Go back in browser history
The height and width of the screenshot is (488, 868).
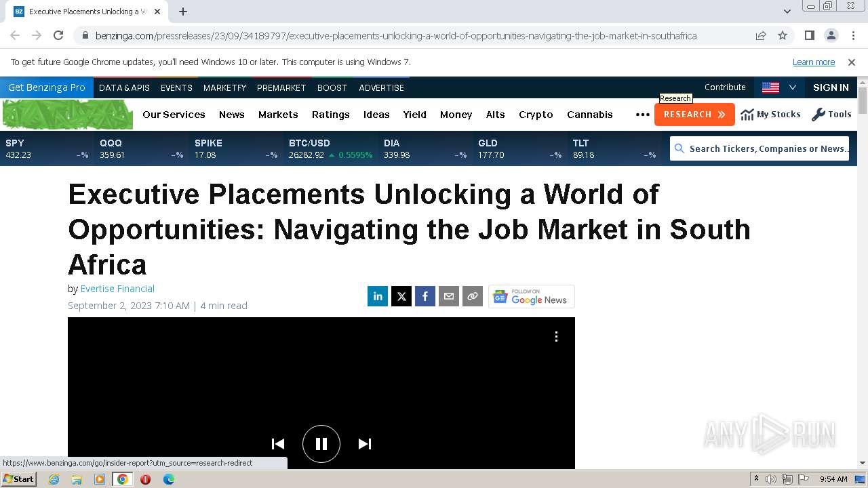point(15,35)
